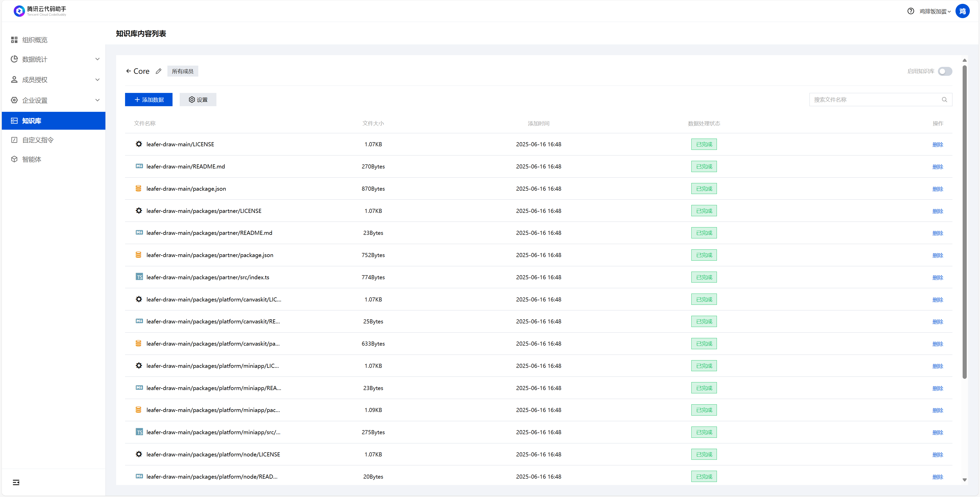This screenshot has height=497, width=980.
Task: Click the search magnifier icon in file search
Action: click(944, 100)
